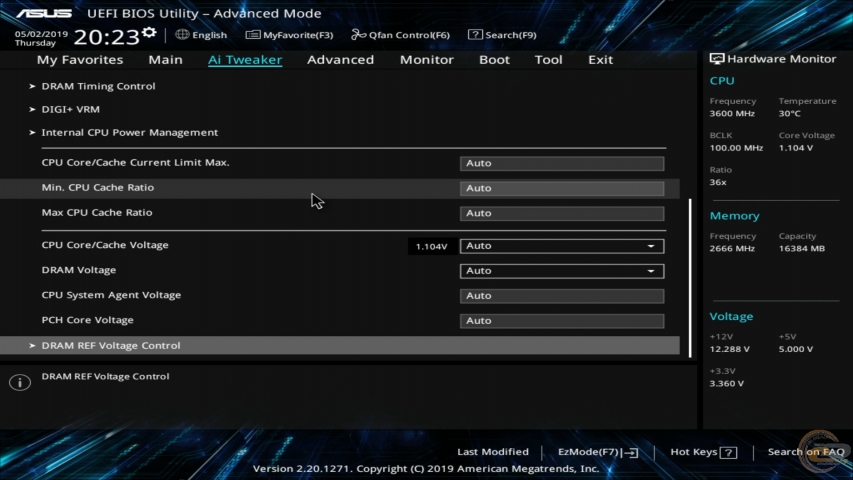
Task: Click the 12.288 V reading
Action: tap(730, 349)
